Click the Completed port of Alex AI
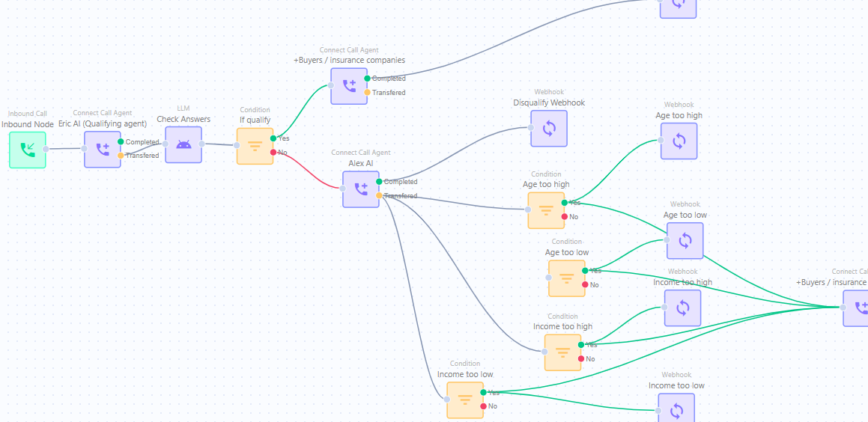This screenshot has height=422, width=868. point(379,181)
